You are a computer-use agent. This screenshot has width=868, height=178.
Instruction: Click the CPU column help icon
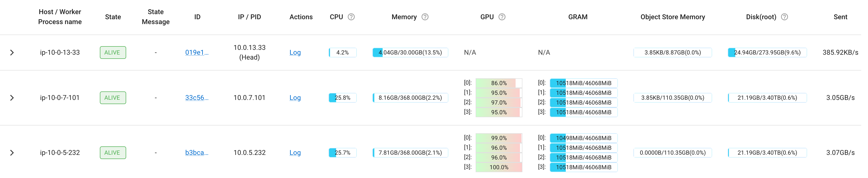(351, 17)
